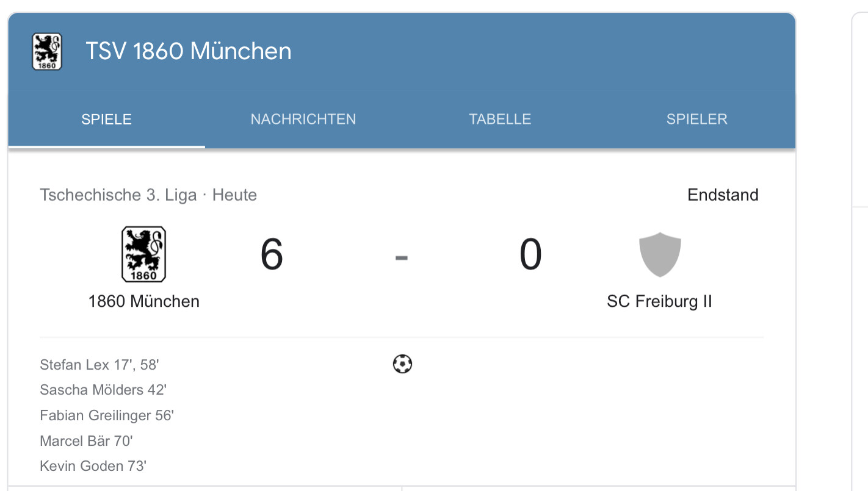Click the Tschechische 3. Liga label
The height and width of the screenshot is (491, 868).
coord(118,195)
